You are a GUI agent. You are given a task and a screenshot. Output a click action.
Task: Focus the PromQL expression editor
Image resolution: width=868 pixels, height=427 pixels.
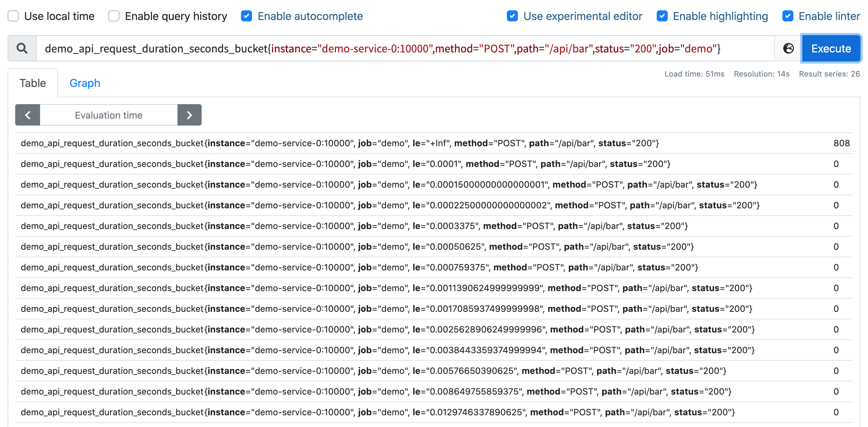(x=404, y=48)
